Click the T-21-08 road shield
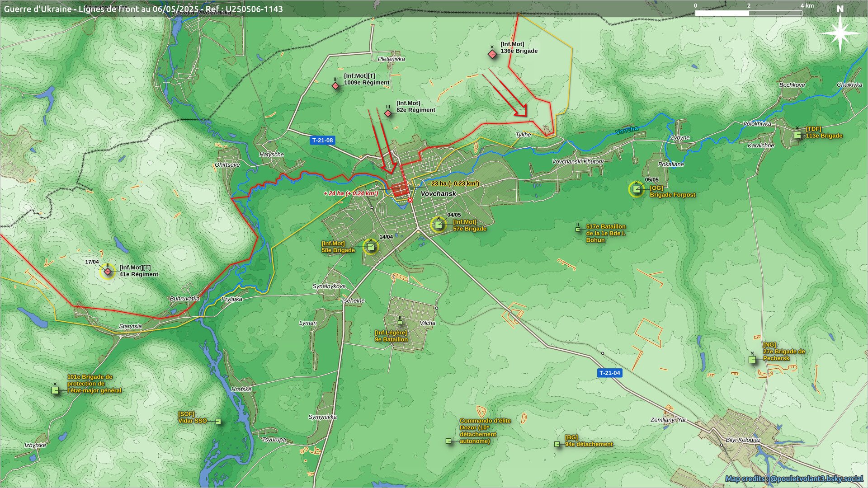 [x=323, y=141]
